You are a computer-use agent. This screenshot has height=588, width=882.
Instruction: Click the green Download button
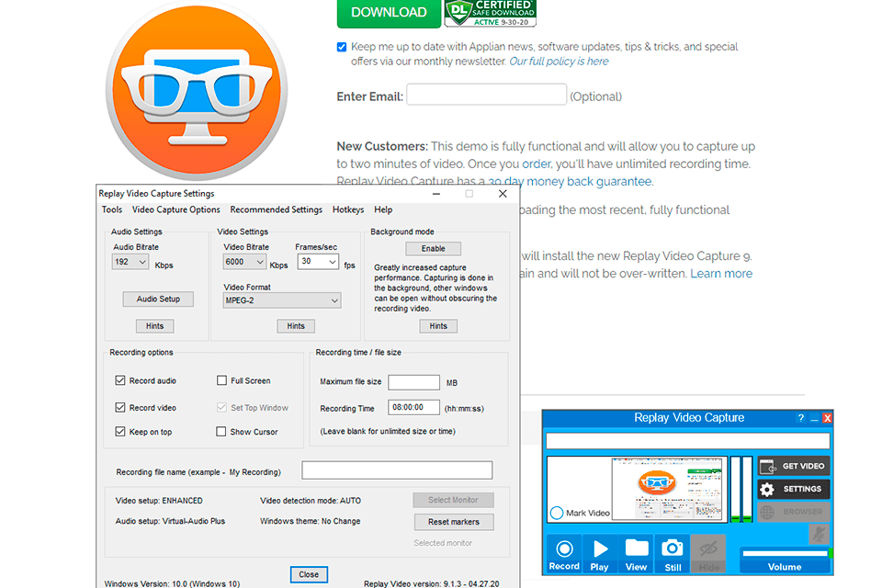pos(389,13)
